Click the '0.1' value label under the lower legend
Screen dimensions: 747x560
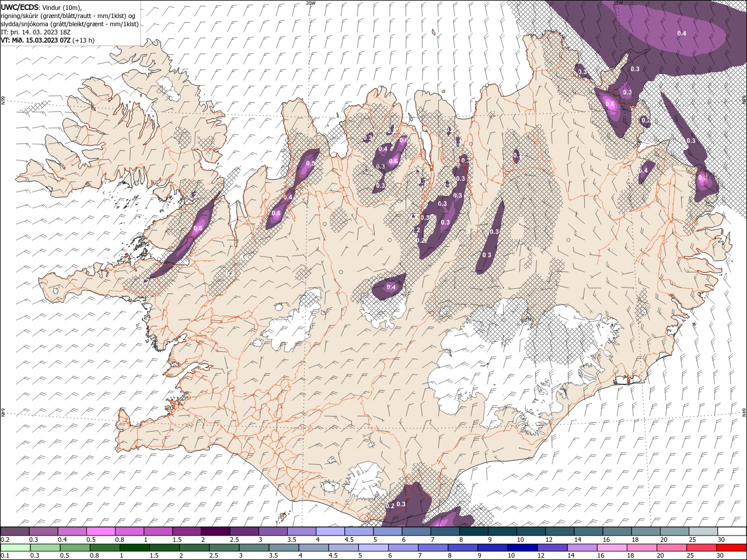(5, 556)
